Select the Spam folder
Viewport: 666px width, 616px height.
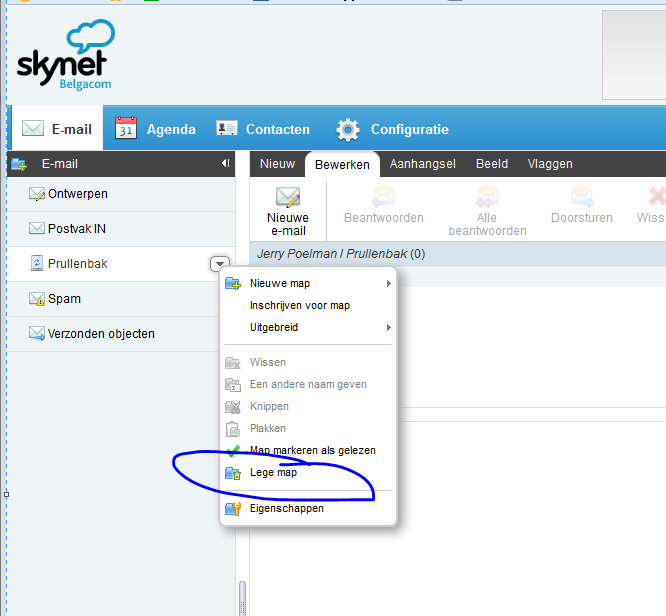point(64,299)
